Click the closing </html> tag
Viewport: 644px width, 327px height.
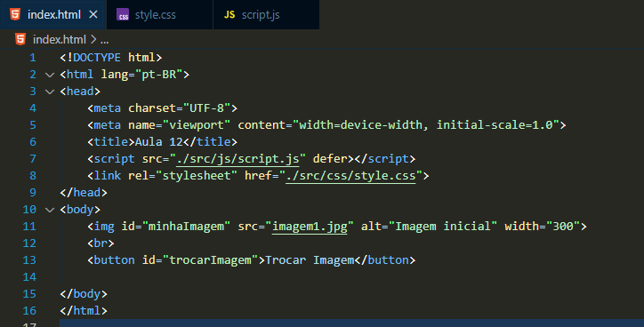coord(84,311)
